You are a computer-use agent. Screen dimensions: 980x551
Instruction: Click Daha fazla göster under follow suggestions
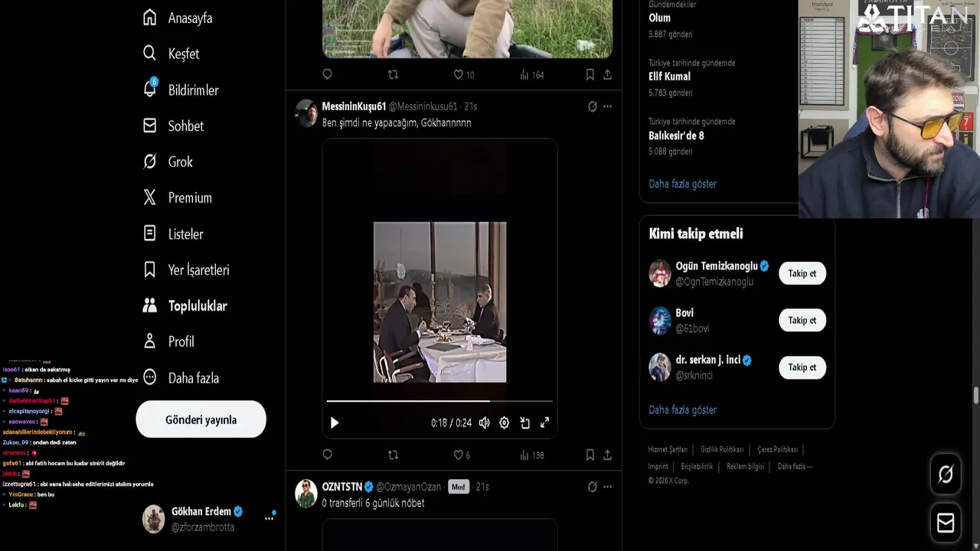coord(682,409)
